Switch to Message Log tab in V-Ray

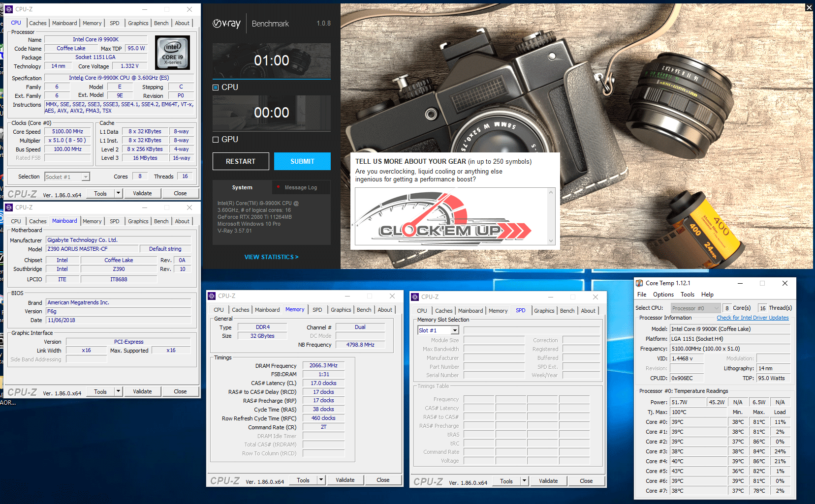[300, 187]
